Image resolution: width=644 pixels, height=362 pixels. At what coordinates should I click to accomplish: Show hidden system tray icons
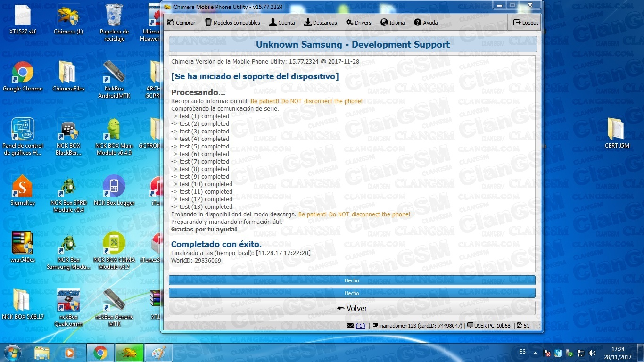[535, 353]
